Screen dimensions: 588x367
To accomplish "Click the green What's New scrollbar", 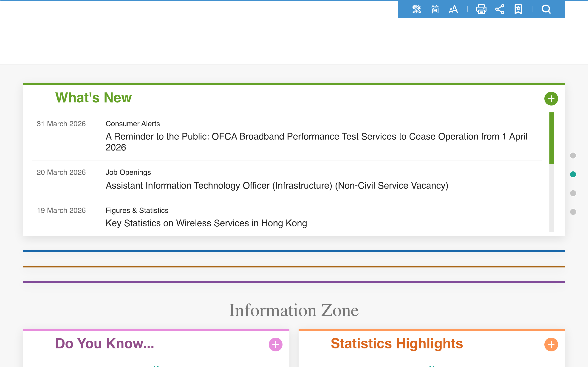I will coord(551,138).
